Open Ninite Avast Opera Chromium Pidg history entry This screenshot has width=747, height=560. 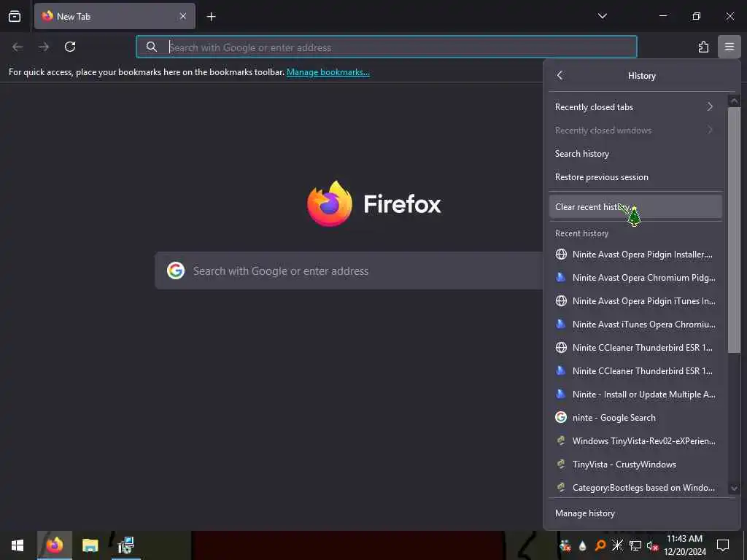(635, 278)
